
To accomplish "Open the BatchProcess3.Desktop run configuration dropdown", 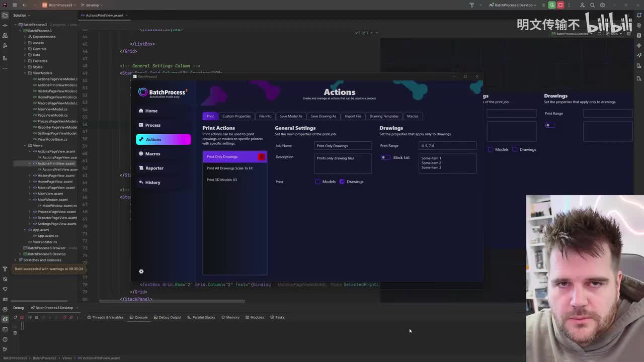I will click(x=513, y=5).
